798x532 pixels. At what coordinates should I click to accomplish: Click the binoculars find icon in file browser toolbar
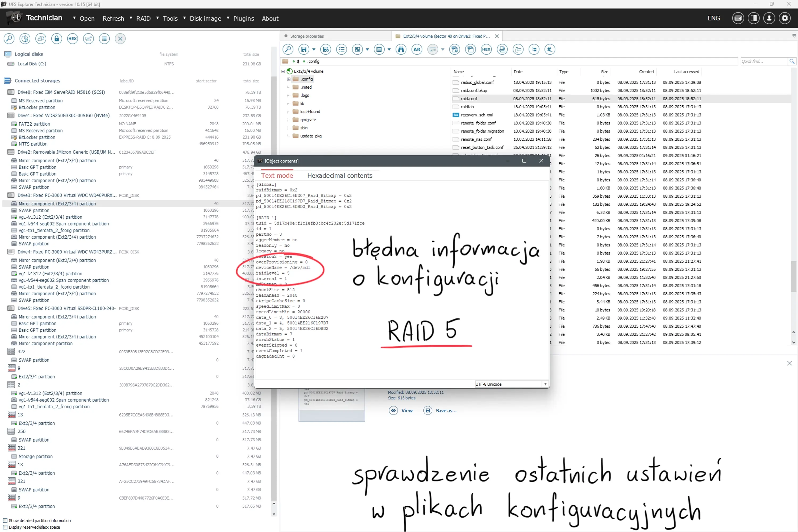coord(401,49)
